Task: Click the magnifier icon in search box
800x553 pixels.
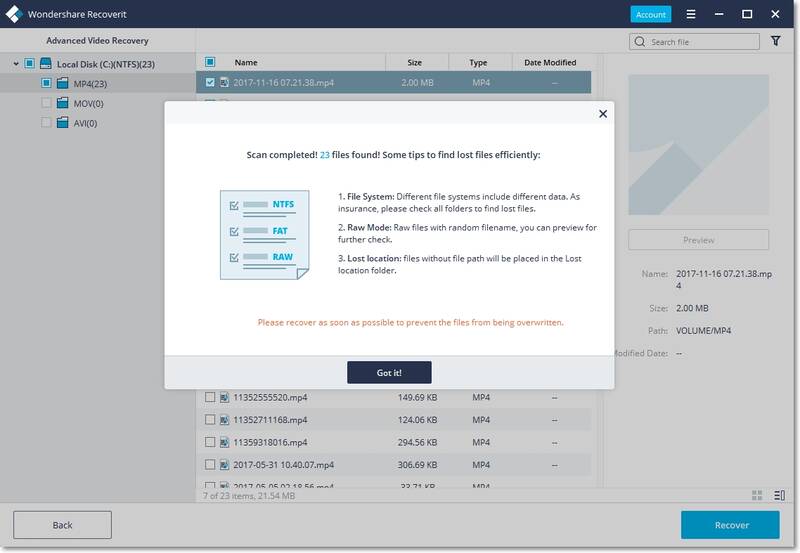Action: click(x=640, y=42)
